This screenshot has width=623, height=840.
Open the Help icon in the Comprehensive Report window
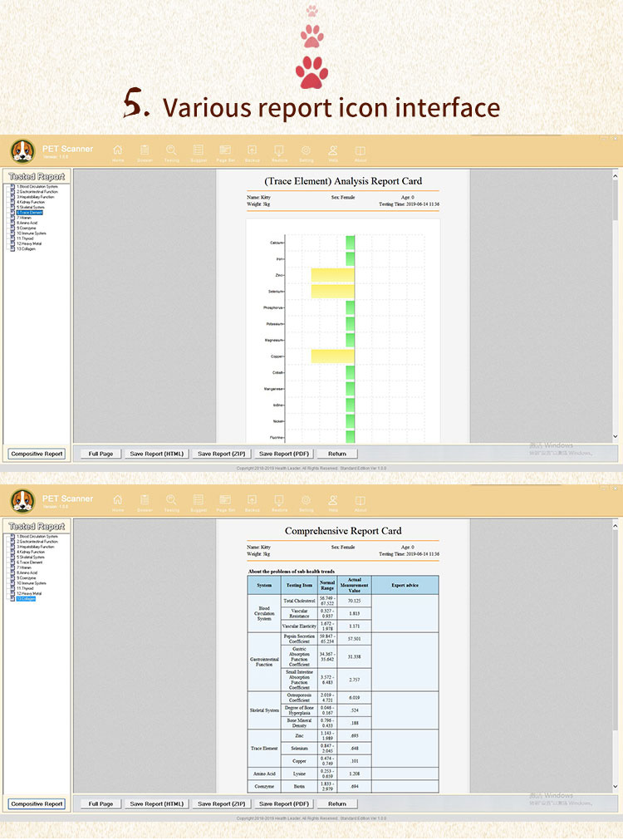tap(332, 503)
